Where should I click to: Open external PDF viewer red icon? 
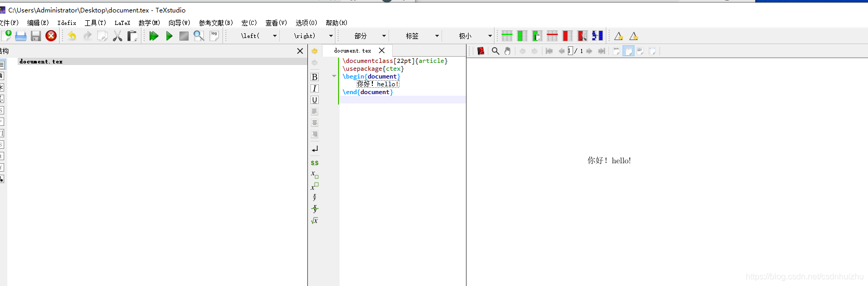click(x=481, y=51)
